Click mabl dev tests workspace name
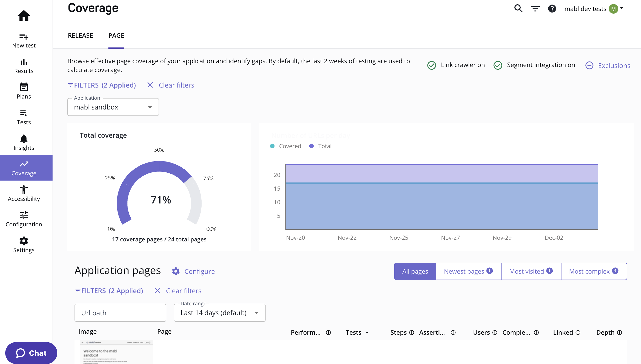Image resolution: width=641 pixels, height=364 pixels. click(x=585, y=9)
